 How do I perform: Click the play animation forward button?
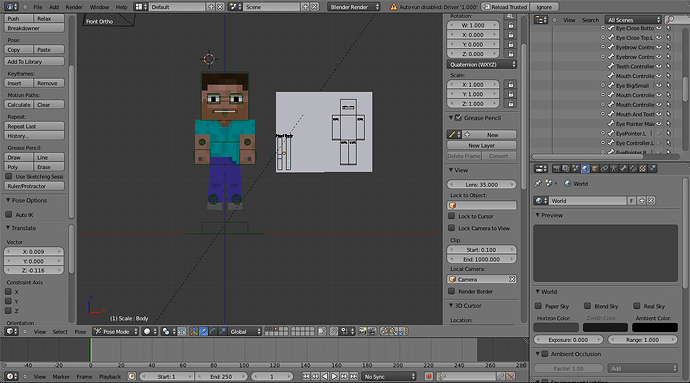[x=334, y=376]
